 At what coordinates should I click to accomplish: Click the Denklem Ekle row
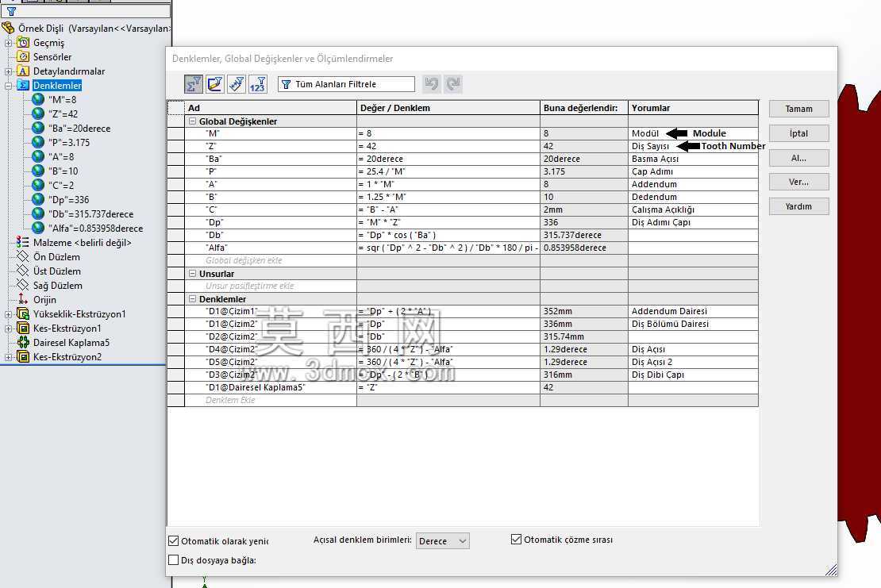click(271, 400)
